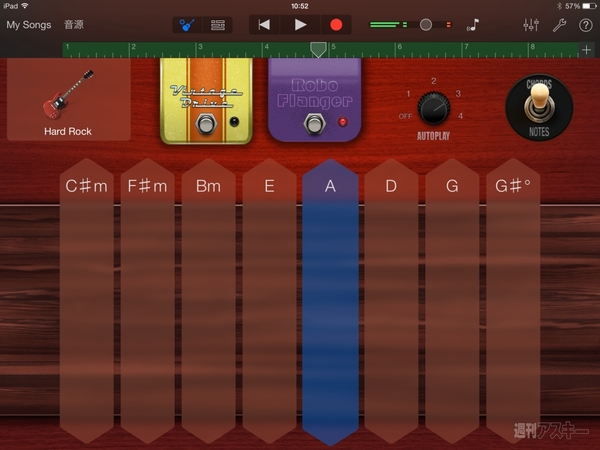Image resolution: width=600 pixels, height=450 pixels.
Task: Play the G#° diminished chord strip
Action: click(513, 300)
